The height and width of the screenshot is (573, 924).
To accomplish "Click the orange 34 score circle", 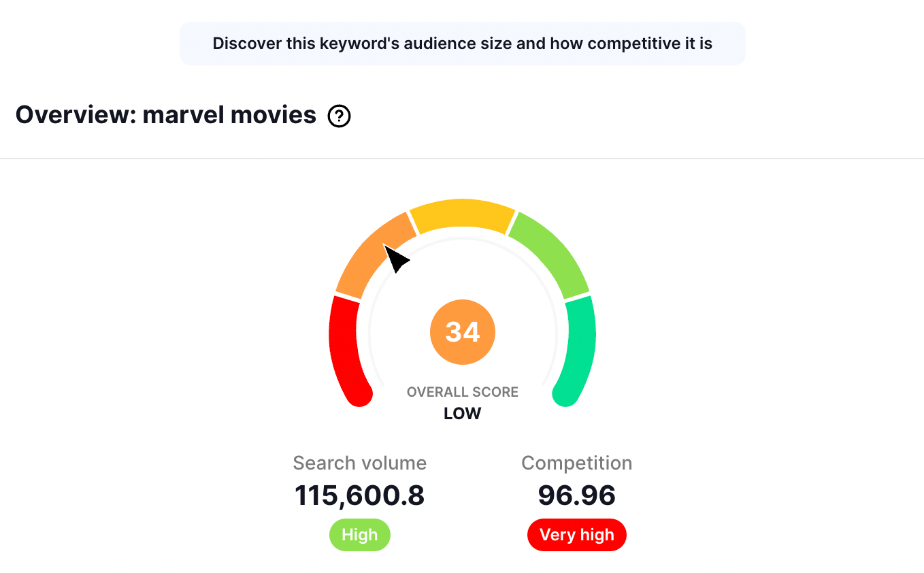I will pos(463,332).
